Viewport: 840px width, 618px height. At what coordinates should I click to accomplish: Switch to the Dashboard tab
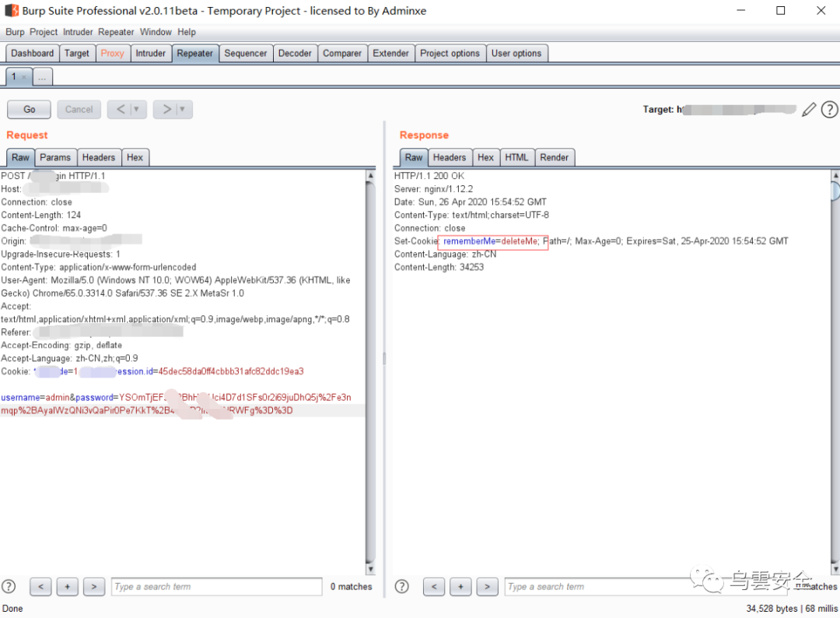point(32,54)
